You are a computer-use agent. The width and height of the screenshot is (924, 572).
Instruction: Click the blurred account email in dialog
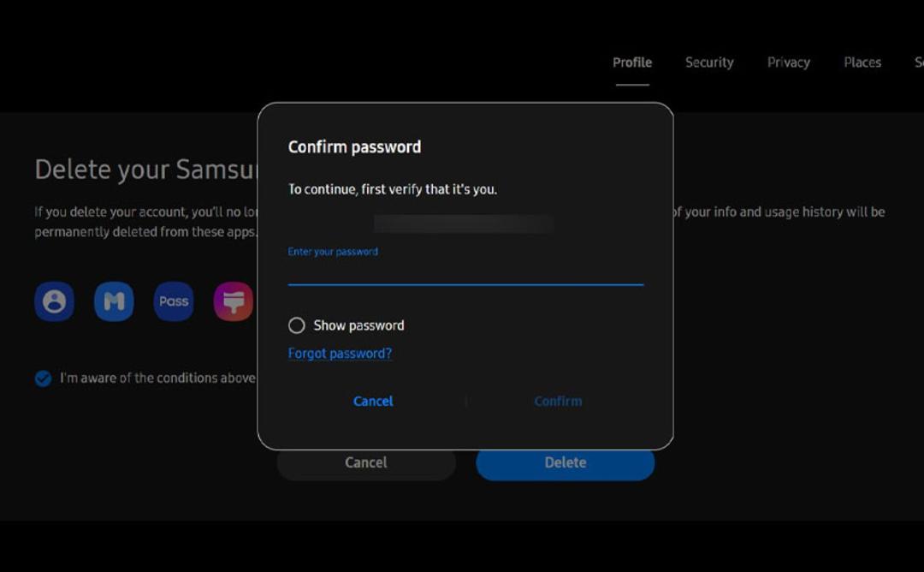coord(464,224)
